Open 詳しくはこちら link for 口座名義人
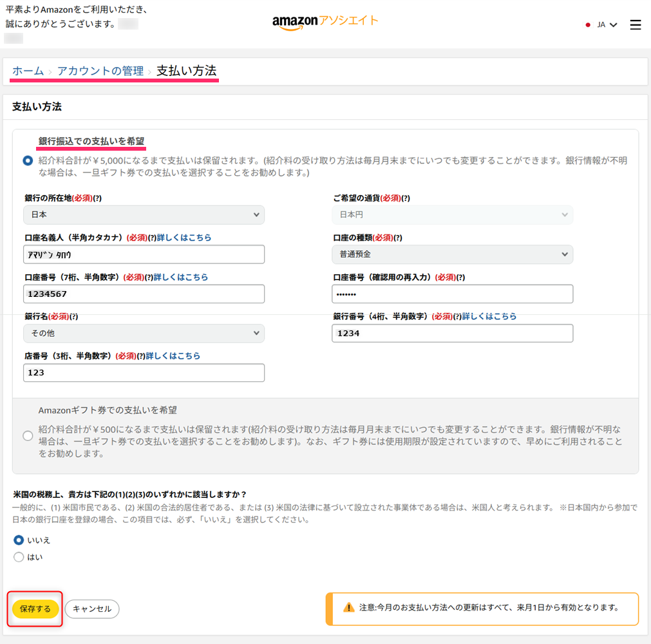Viewport: 651px width, 644px height. point(184,238)
